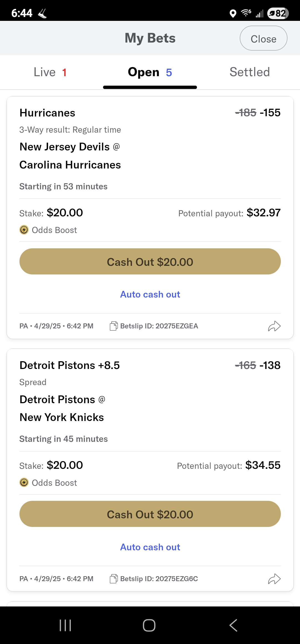Tap share arrow on Detroit Pistons bet
Viewport: 300px width, 644px height.
[x=274, y=579]
